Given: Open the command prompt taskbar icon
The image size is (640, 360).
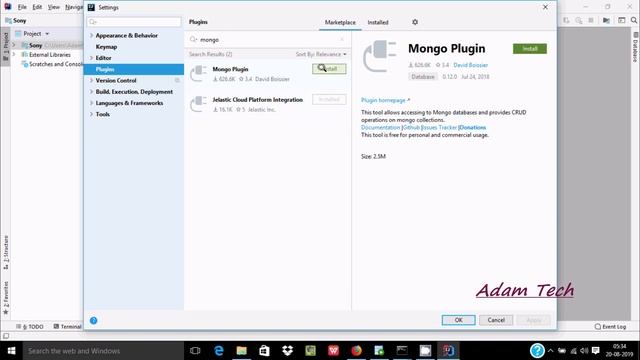Looking at the screenshot, I should 402,351.
